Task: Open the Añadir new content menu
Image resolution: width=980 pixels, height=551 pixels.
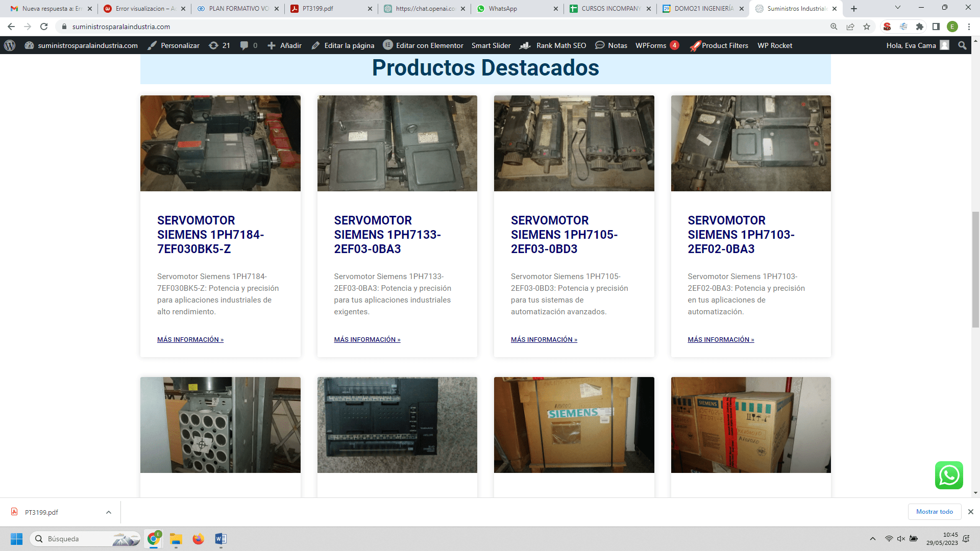Action: click(285, 45)
